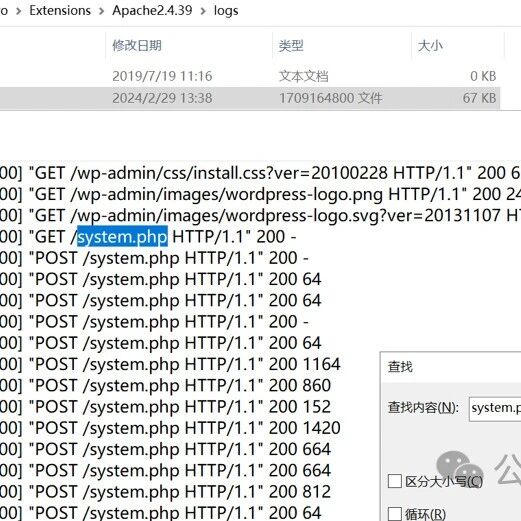This screenshot has width=521, height=521.
Task: Focus the 查找内容(N) input field
Action: (495, 408)
